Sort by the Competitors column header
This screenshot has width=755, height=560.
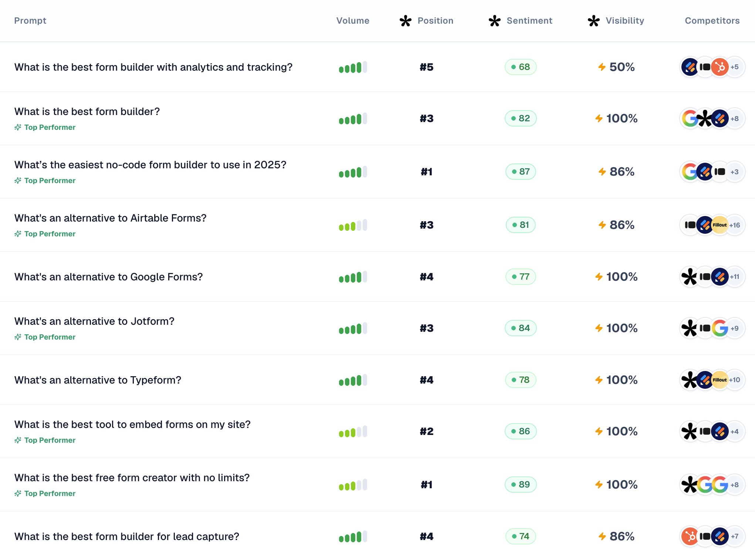pos(712,21)
